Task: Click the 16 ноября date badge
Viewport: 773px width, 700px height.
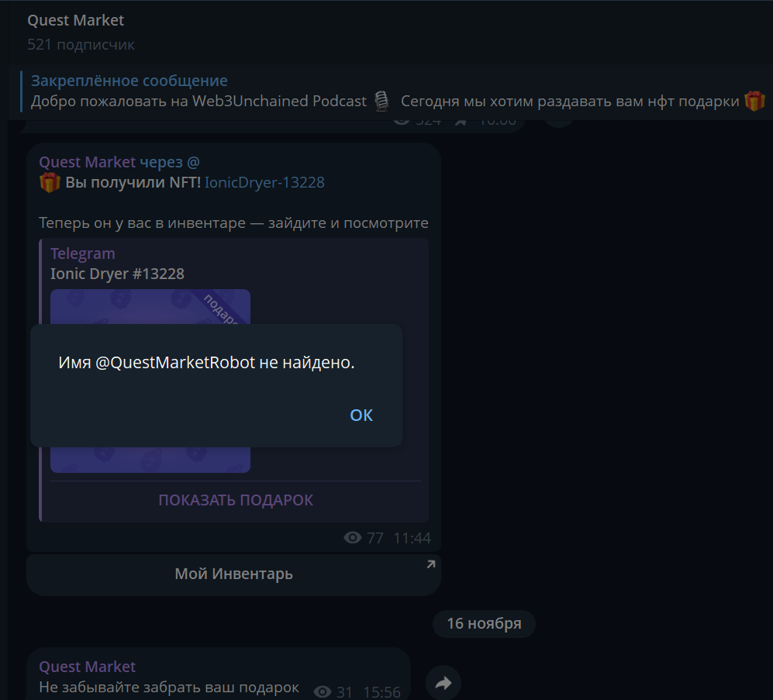Action: click(484, 624)
